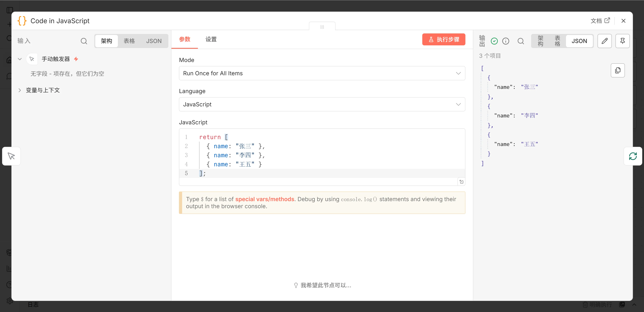Screen dimensions: 644x312
Task: Switch input view to JSON
Action: [x=154, y=41]
